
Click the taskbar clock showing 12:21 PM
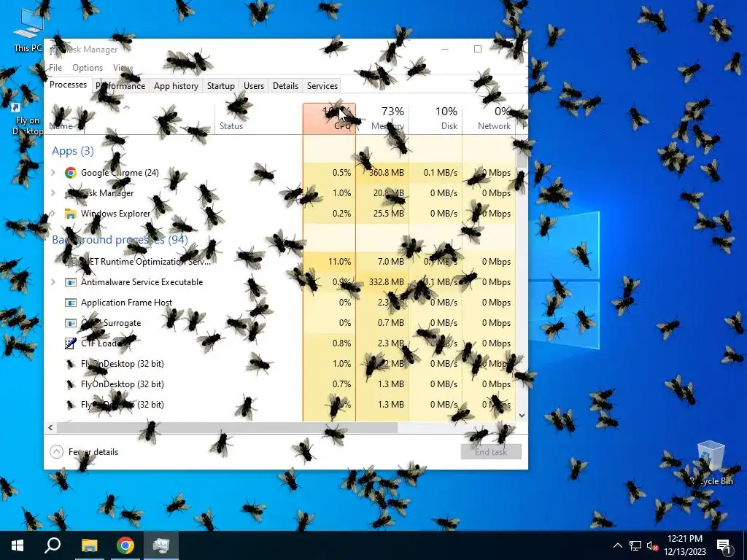(684, 545)
